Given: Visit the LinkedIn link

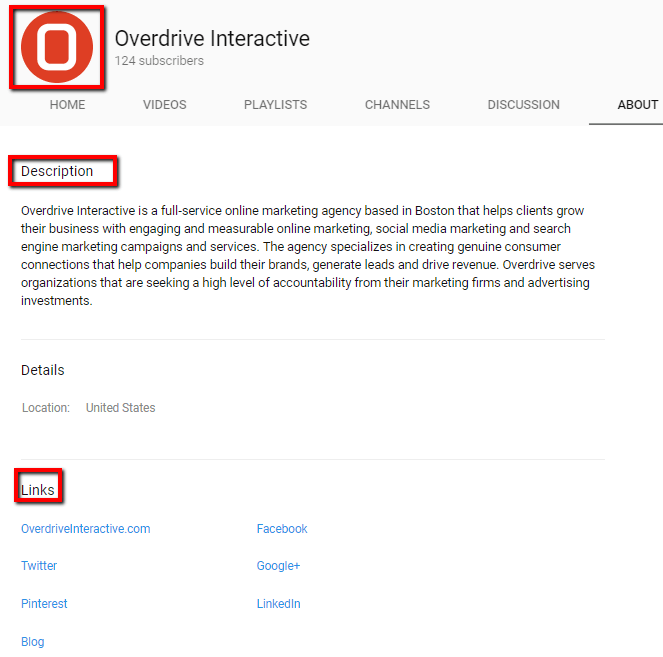Looking at the screenshot, I should tap(279, 603).
